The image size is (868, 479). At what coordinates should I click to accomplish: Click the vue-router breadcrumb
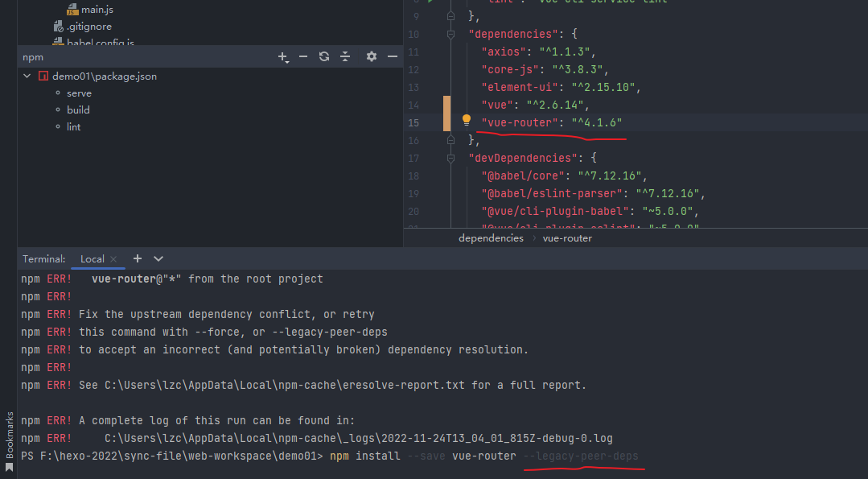tap(567, 238)
